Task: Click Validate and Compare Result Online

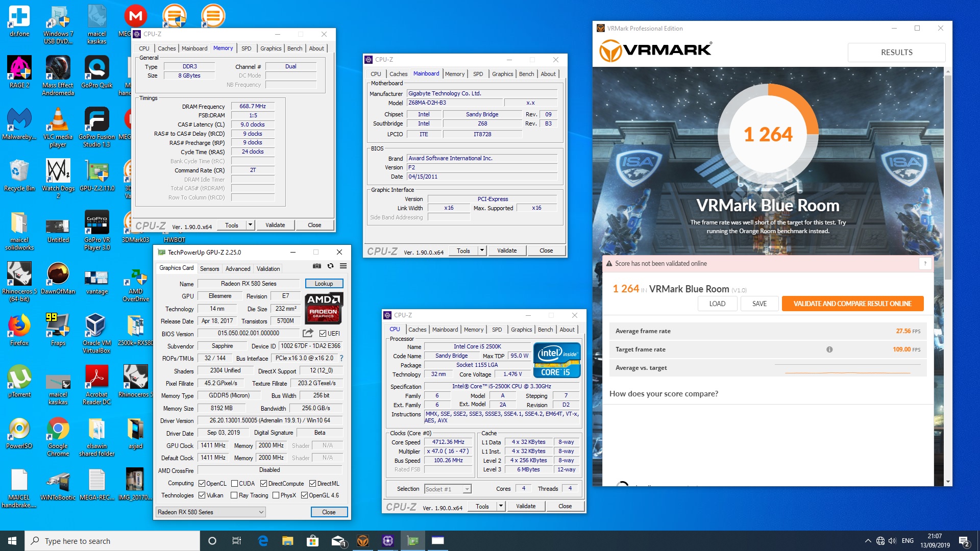Action: 852,304
